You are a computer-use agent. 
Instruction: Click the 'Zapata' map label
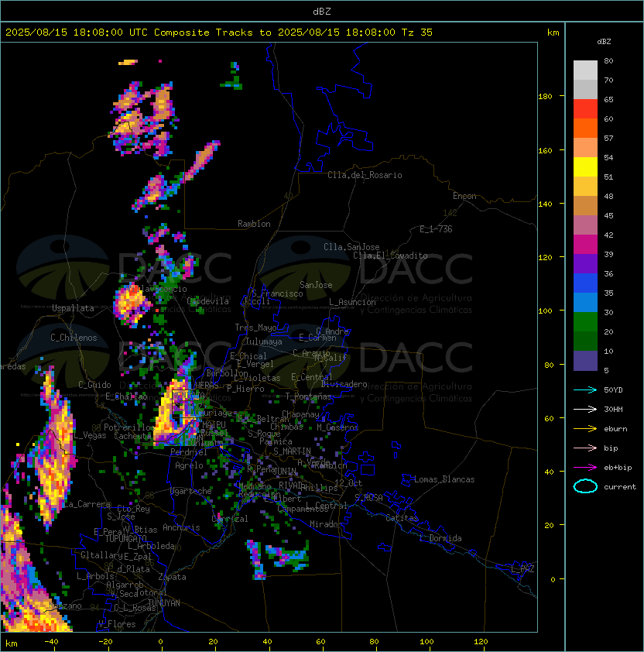click(172, 577)
